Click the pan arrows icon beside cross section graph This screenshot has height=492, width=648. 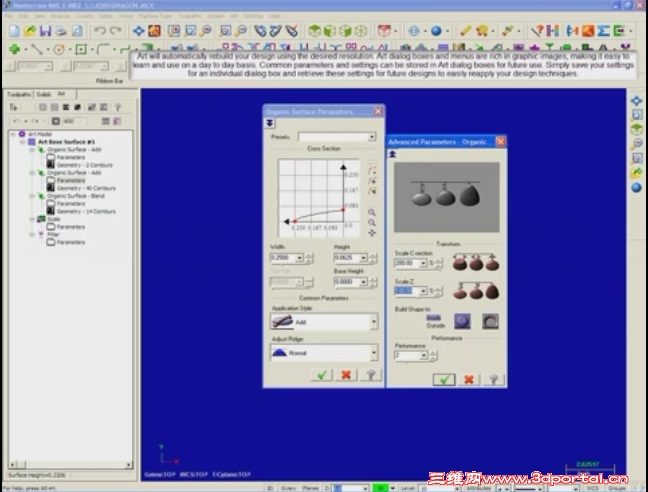372,233
